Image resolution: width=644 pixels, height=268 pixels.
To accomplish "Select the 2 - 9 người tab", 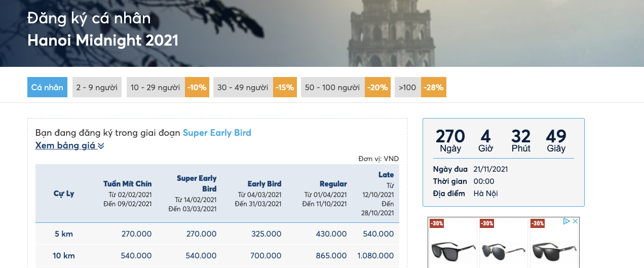I will pyautogui.click(x=97, y=87).
